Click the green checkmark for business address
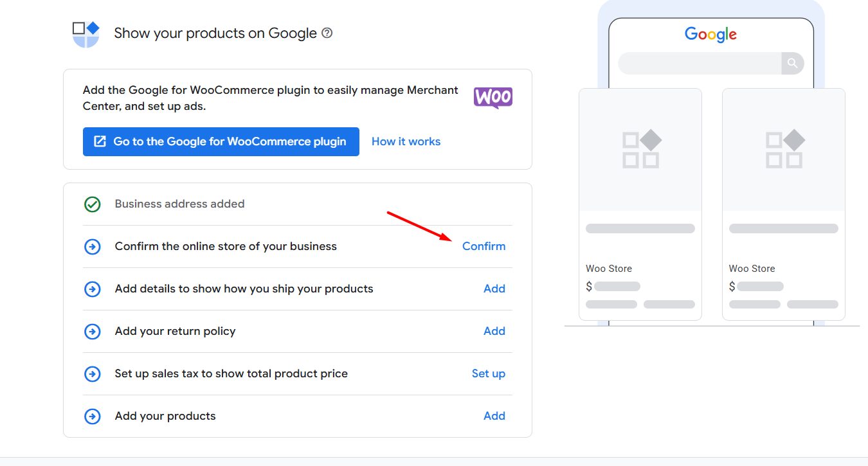 (93, 204)
